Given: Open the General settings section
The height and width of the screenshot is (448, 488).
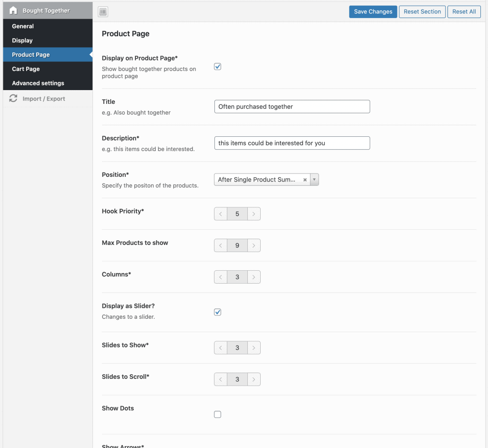Looking at the screenshot, I should tap(23, 26).
